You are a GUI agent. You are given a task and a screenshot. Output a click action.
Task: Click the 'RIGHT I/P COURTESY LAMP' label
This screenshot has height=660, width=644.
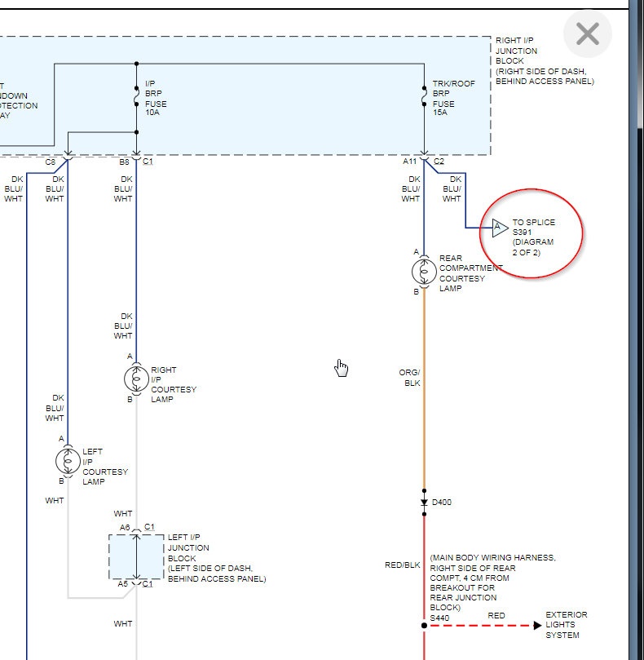click(174, 384)
